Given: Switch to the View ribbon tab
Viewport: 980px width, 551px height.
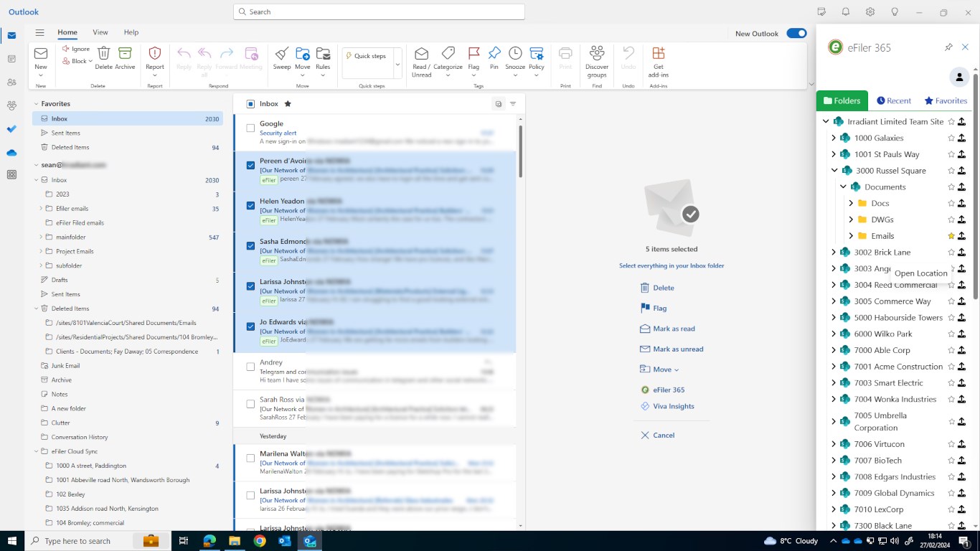Looking at the screenshot, I should pyautogui.click(x=100, y=32).
